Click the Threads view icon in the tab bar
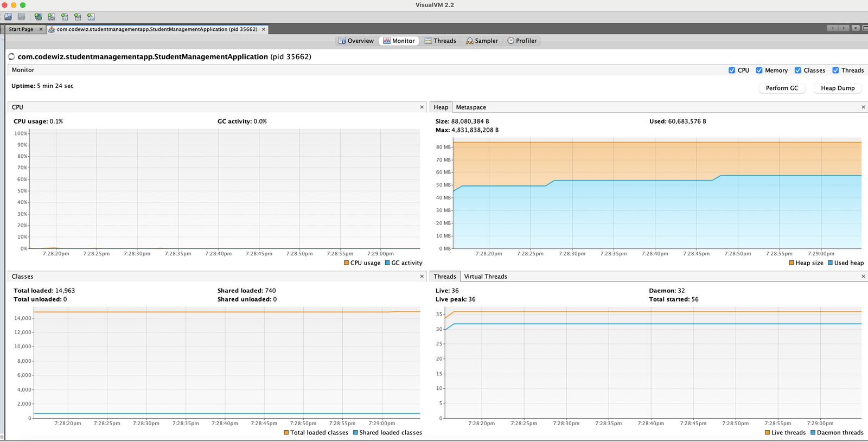This screenshot has width=868, height=442. click(429, 41)
